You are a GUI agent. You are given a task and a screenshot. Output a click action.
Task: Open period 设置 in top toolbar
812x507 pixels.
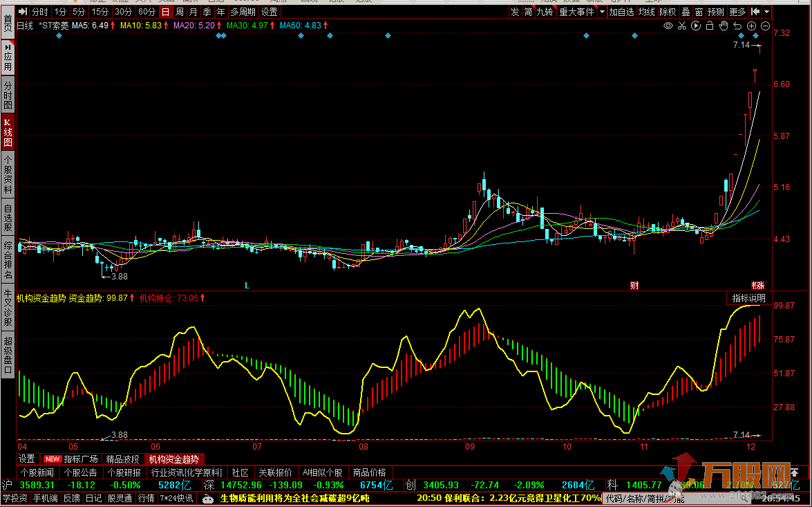tap(270, 11)
